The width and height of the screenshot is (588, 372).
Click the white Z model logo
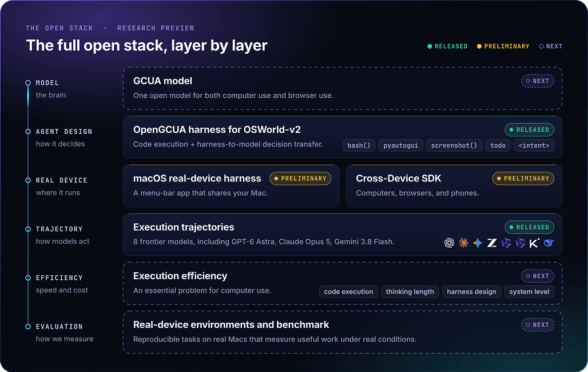[x=492, y=243]
